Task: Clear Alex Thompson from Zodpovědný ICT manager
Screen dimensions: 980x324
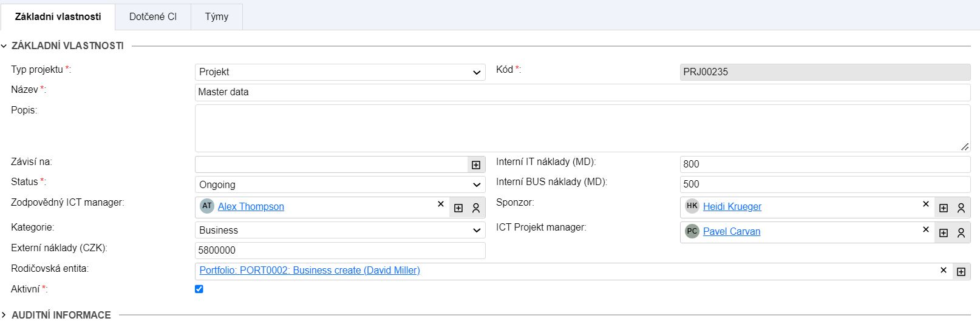Action: [x=441, y=204]
